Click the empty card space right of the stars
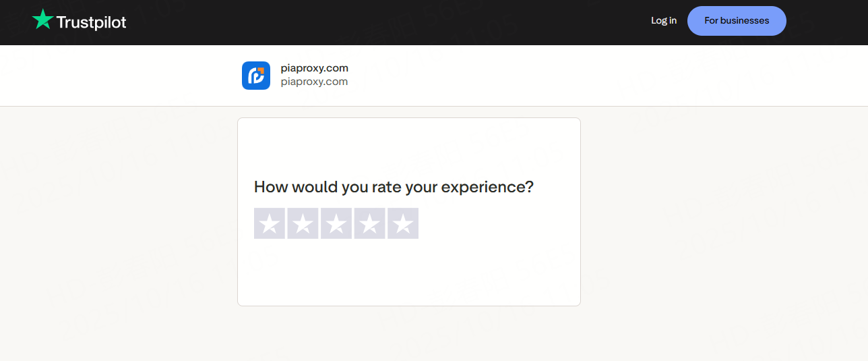868x361 pixels. (499, 223)
